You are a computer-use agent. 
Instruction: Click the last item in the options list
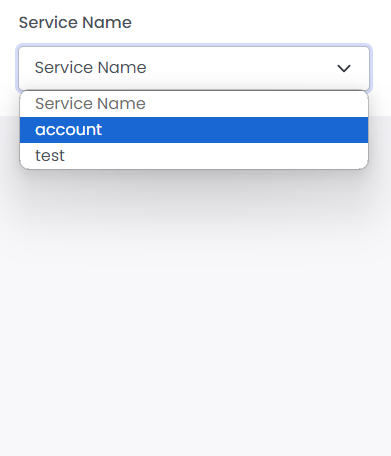coord(194,156)
